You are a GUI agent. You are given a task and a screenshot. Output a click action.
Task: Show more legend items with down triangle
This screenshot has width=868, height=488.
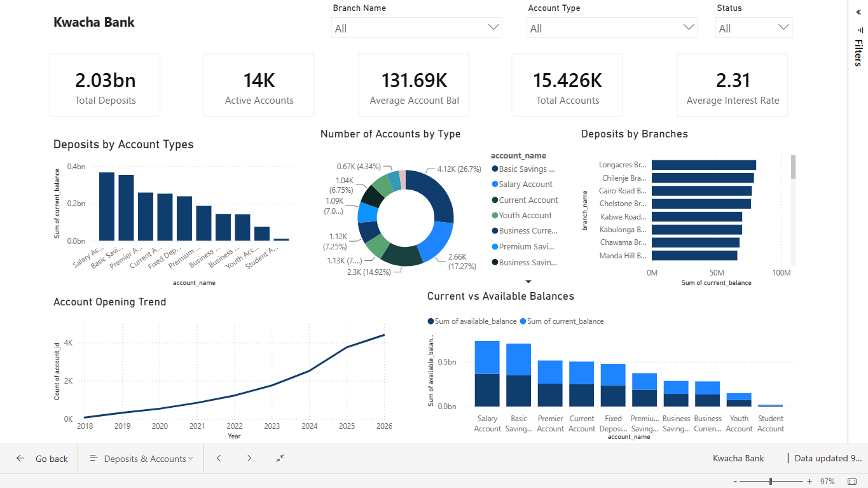point(528,281)
